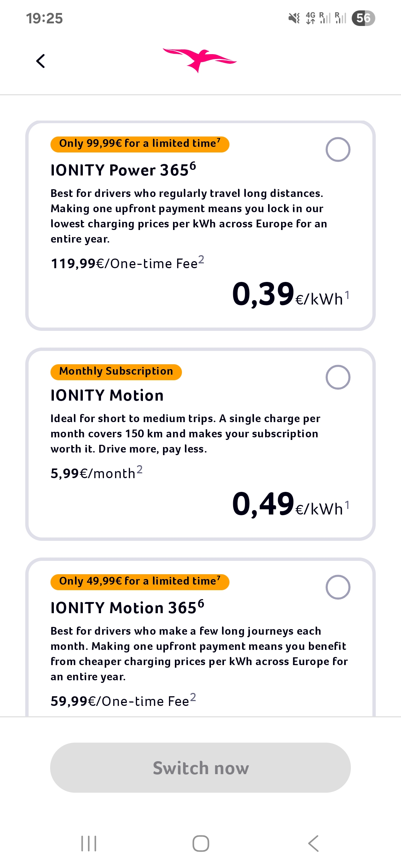Viewport: 401px width, 868px height.
Task: Tap the battery level indicator
Action: [x=363, y=18]
